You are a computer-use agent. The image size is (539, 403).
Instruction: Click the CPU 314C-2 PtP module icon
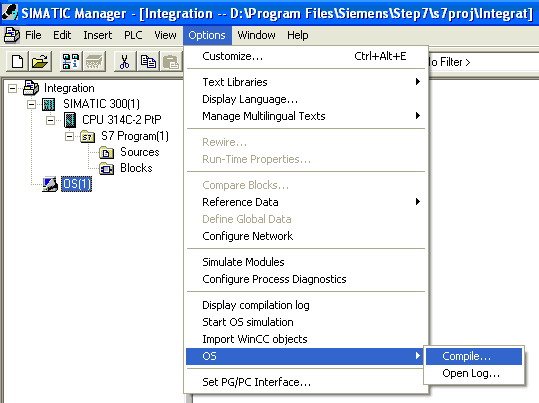click(x=70, y=120)
